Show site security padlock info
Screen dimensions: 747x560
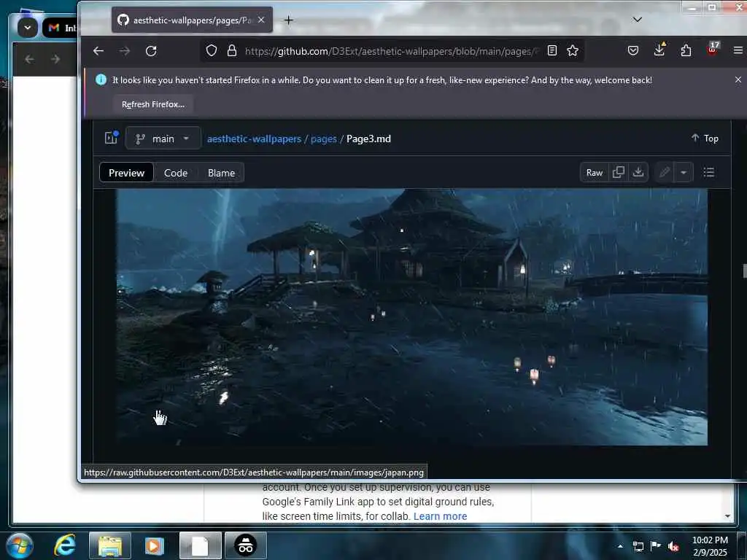[232, 50]
